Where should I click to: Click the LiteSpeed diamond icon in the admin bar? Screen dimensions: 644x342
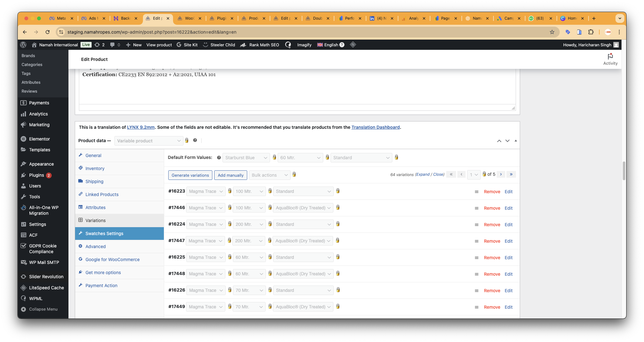coord(353,45)
